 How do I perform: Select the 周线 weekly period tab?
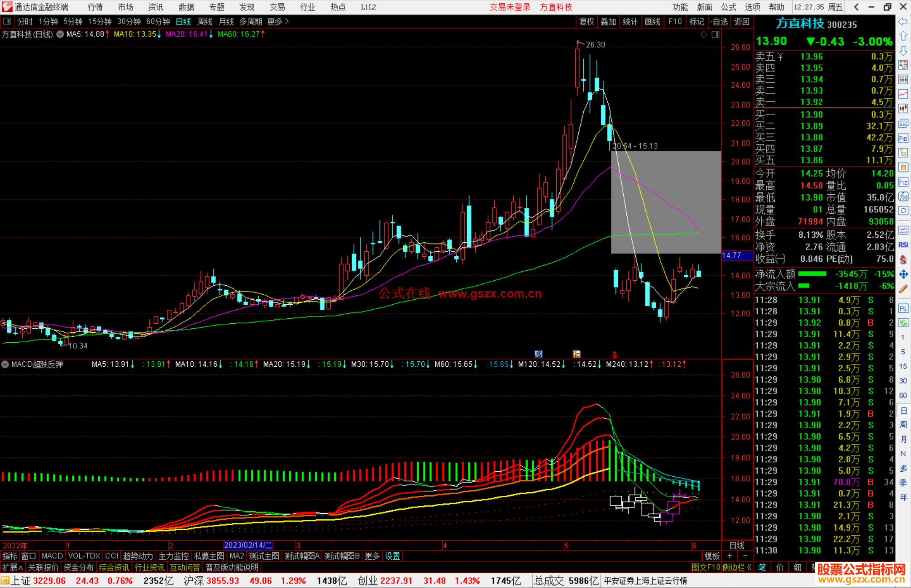(205, 21)
